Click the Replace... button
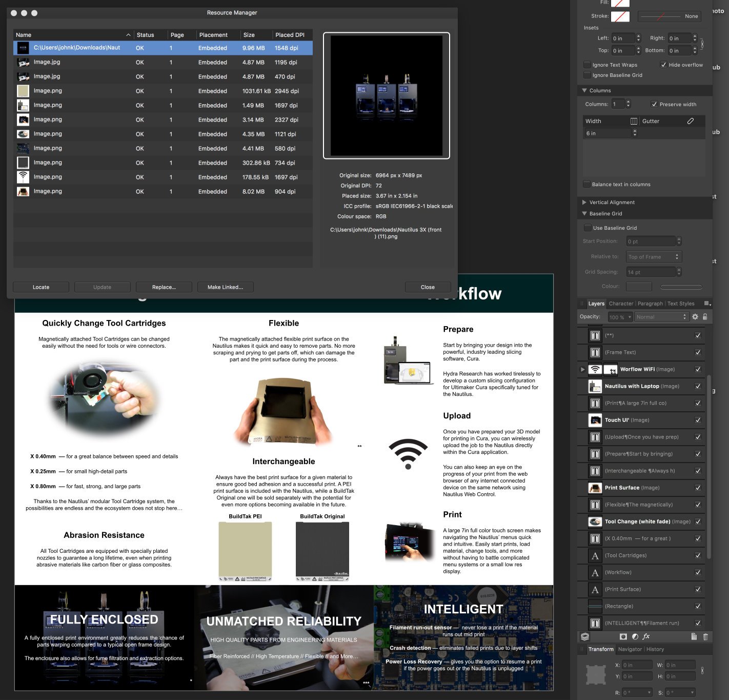The height and width of the screenshot is (700, 729). (x=164, y=287)
